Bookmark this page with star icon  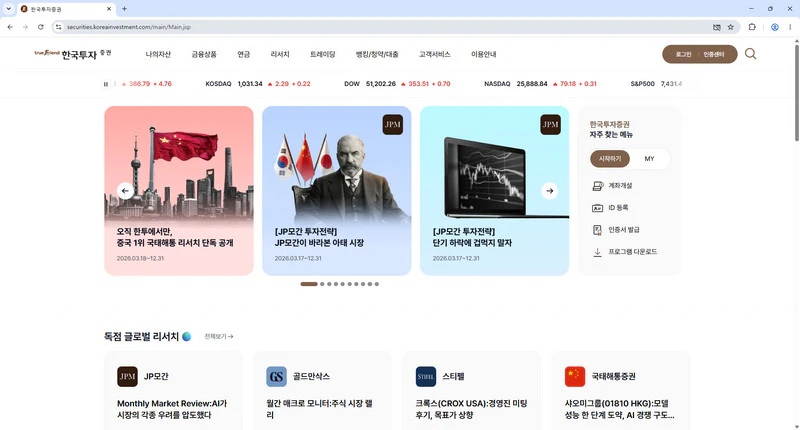[x=731, y=27]
